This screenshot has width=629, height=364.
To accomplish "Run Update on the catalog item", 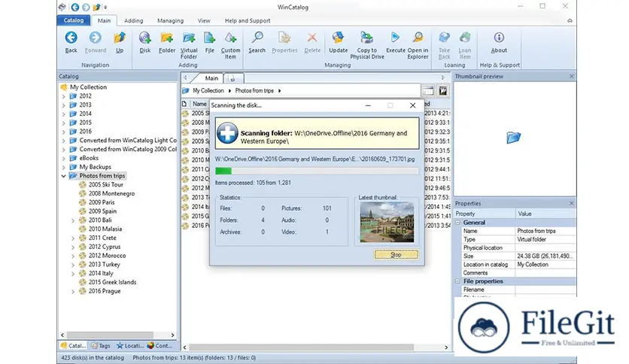I will coord(338,42).
